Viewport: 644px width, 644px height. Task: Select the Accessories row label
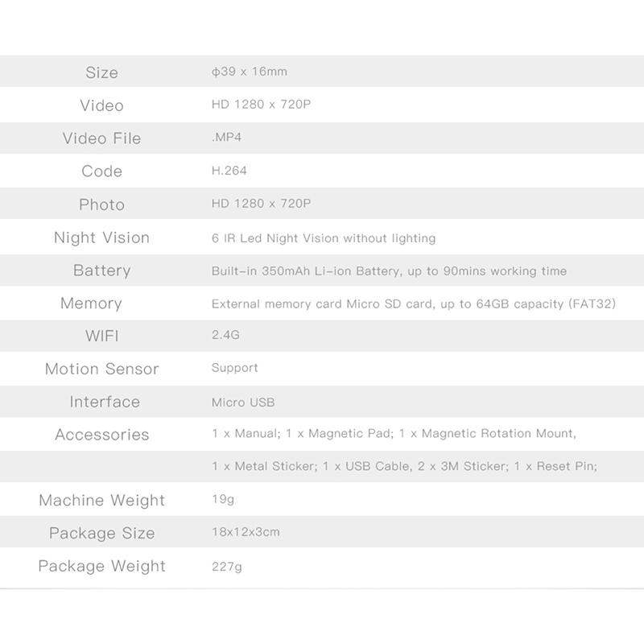click(x=101, y=435)
